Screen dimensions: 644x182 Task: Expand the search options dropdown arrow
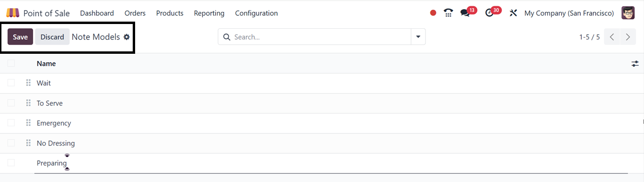[418, 37]
